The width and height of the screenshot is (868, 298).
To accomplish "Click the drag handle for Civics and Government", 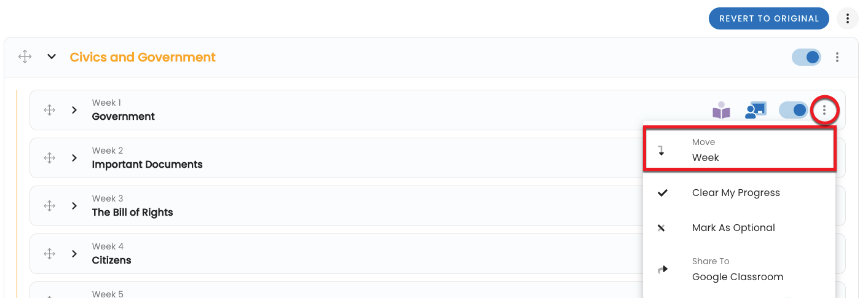I will click(25, 57).
